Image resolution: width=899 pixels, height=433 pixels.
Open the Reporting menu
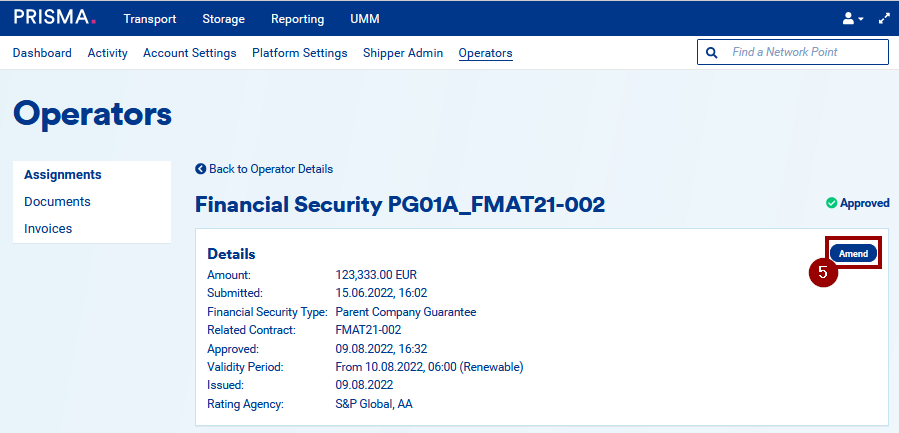pyautogui.click(x=298, y=19)
